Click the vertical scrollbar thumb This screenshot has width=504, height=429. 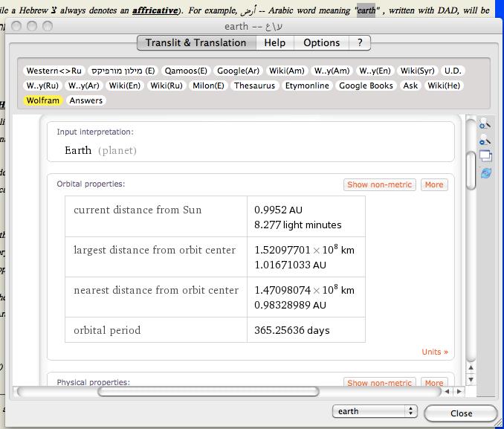[x=471, y=170]
